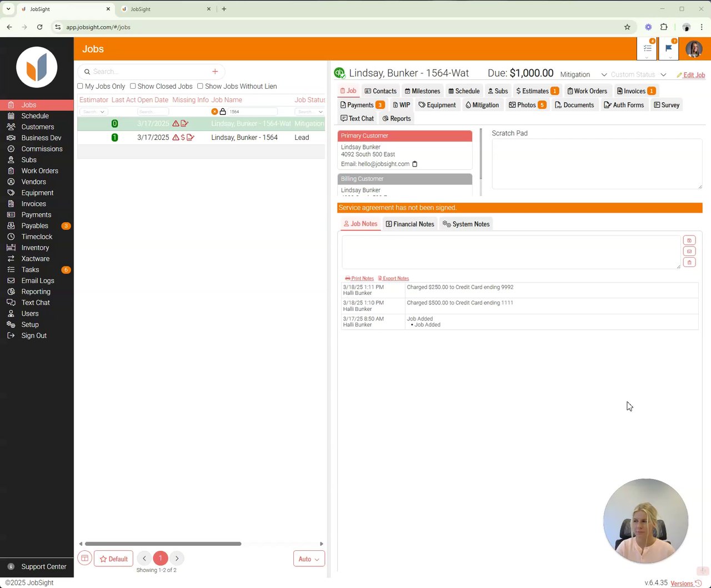Email the job note with envelope icon

click(689, 251)
